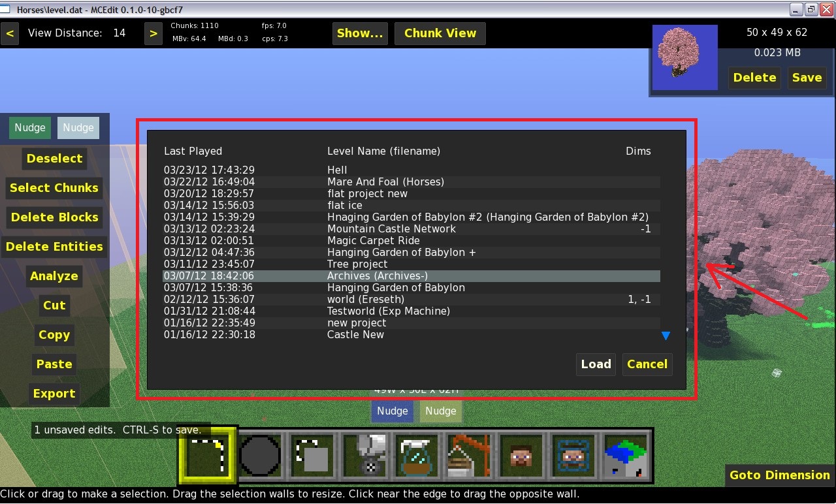The image size is (836, 504).
Task: Click the cherry tree schematic thumbnail
Action: [x=684, y=58]
